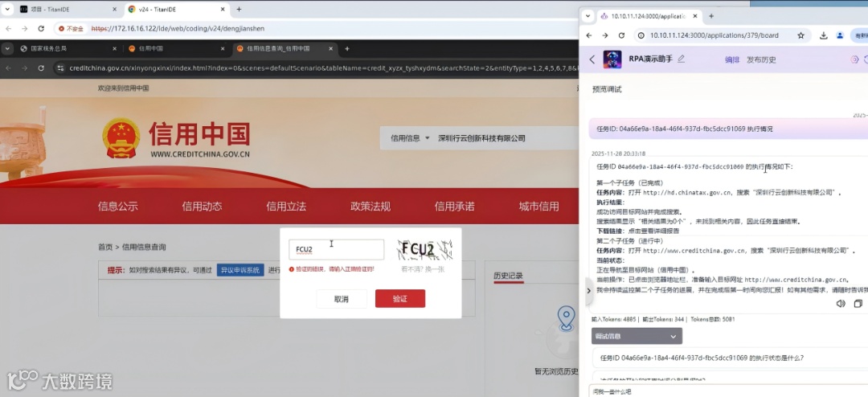Screen dimensions: 868x397
Task: View site info for 10.10.11.124:3000
Action: coord(641,35)
